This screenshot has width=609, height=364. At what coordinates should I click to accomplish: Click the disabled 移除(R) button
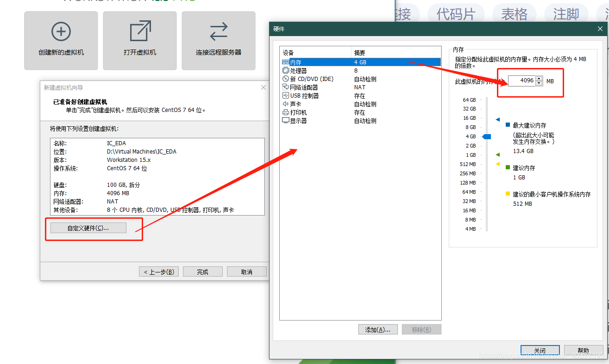tap(421, 329)
